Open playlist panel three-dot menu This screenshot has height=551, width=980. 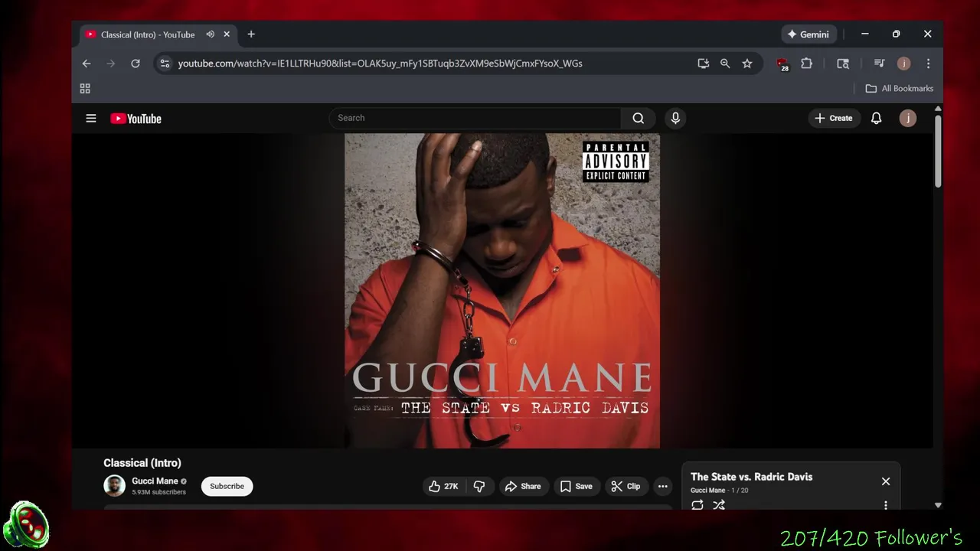click(x=886, y=505)
